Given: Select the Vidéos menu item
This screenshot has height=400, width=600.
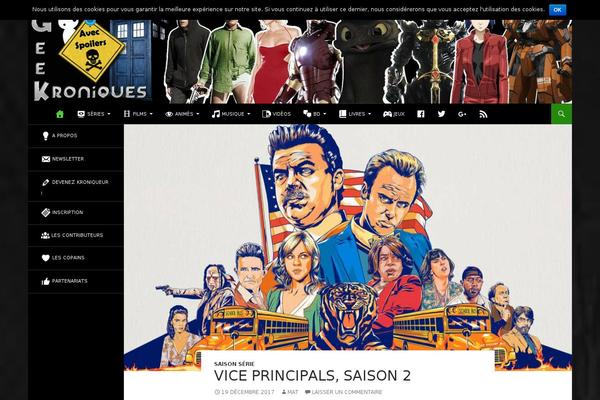Looking at the screenshot, I should [x=276, y=114].
